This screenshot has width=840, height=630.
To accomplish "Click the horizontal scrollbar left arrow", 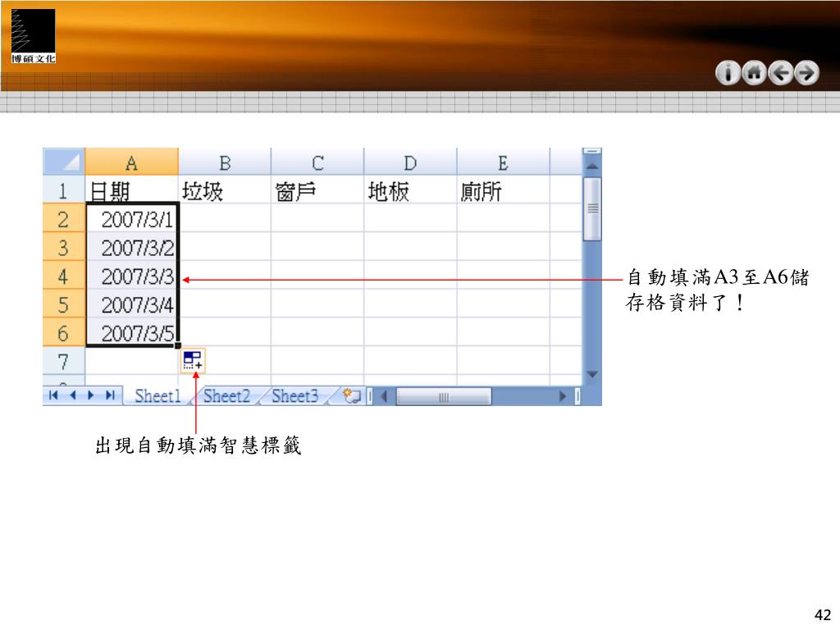I will (x=384, y=396).
